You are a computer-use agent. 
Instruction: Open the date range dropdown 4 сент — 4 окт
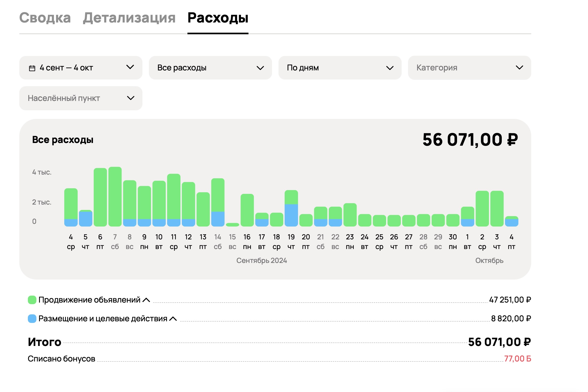coord(81,68)
